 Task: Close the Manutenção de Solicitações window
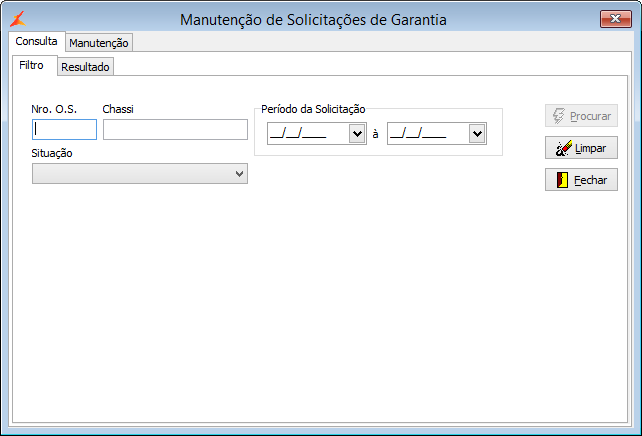[x=615, y=19]
